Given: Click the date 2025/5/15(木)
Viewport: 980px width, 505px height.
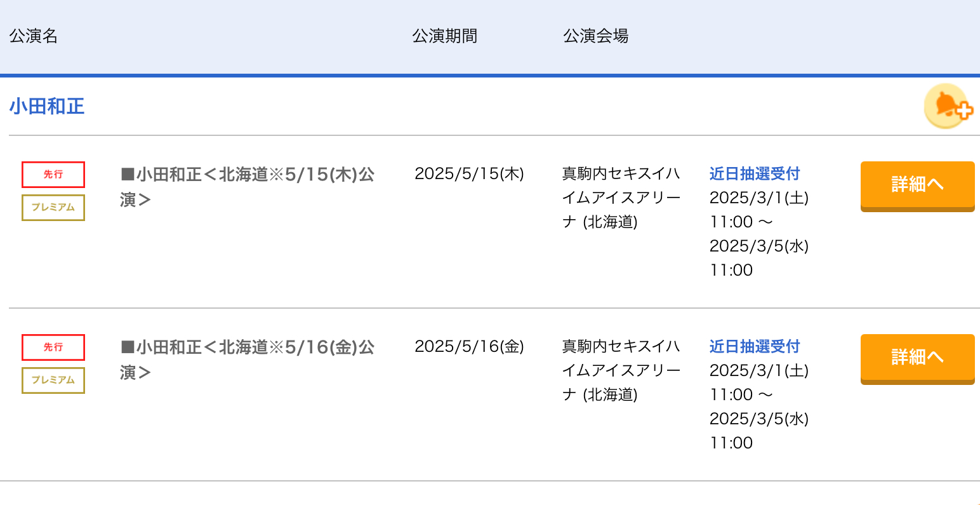Looking at the screenshot, I should click(469, 174).
